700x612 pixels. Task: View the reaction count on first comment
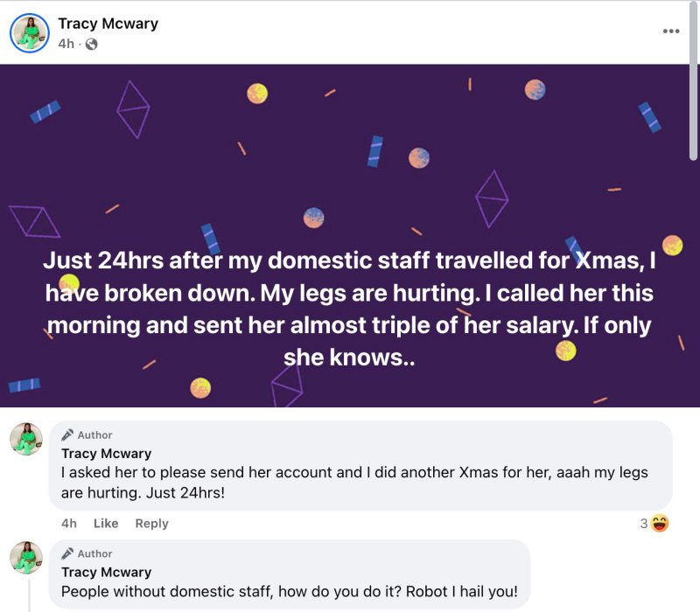pyautogui.click(x=644, y=524)
